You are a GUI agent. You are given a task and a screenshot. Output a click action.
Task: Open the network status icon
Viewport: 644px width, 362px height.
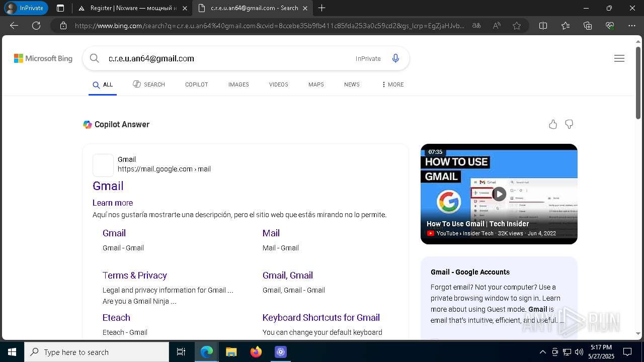tap(567, 352)
